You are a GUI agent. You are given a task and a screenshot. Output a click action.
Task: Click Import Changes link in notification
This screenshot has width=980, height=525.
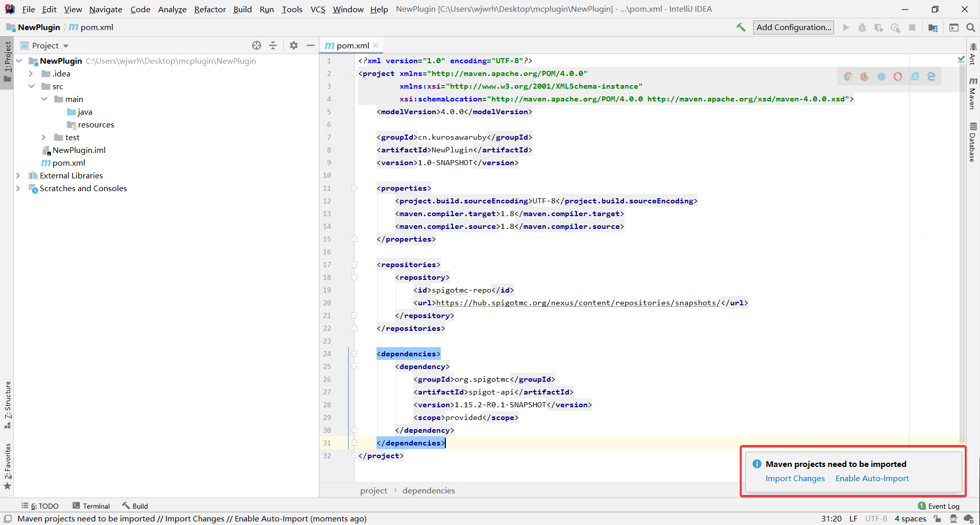[795, 479]
